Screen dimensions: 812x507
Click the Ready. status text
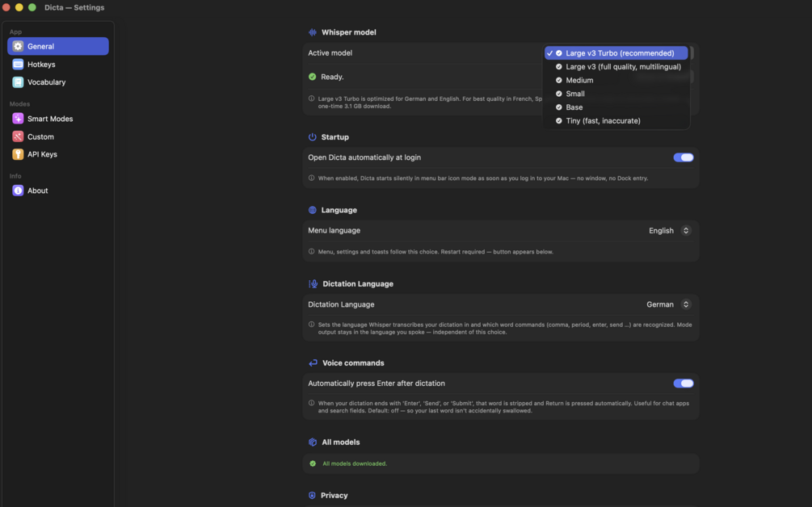[x=332, y=77]
